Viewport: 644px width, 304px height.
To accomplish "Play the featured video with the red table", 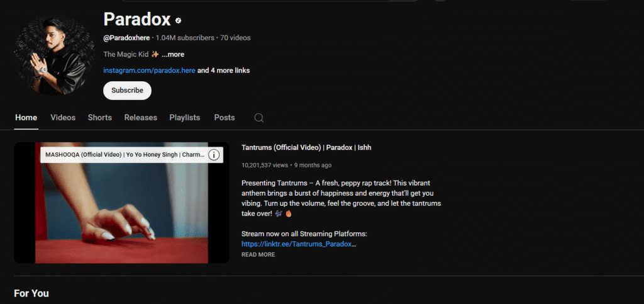I will [121, 214].
